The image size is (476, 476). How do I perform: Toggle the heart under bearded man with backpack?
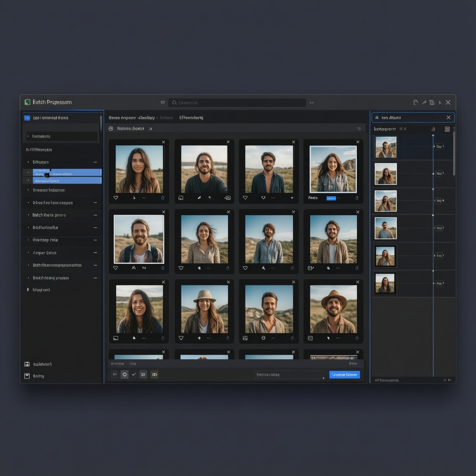point(115,268)
